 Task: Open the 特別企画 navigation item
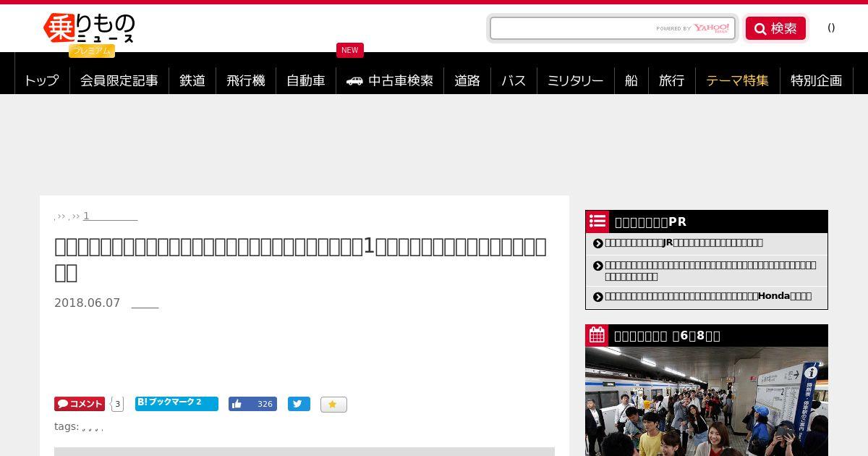pyautogui.click(x=817, y=80)
